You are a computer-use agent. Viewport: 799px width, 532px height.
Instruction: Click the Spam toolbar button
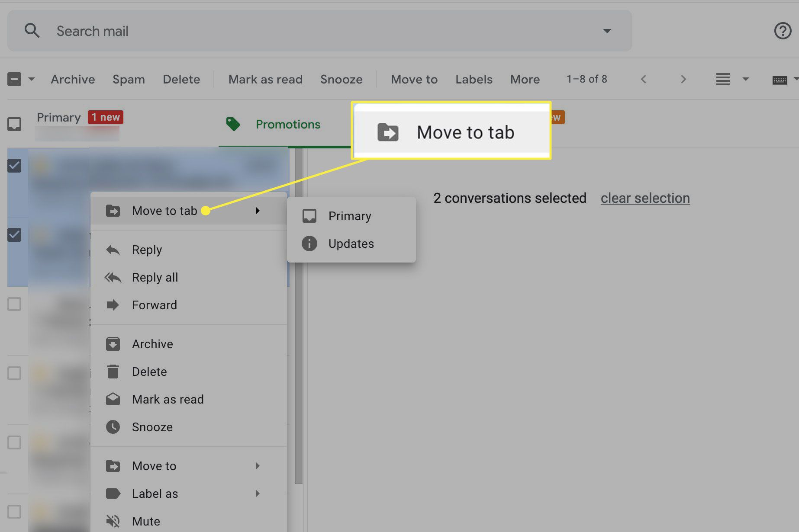coord(129,79)
